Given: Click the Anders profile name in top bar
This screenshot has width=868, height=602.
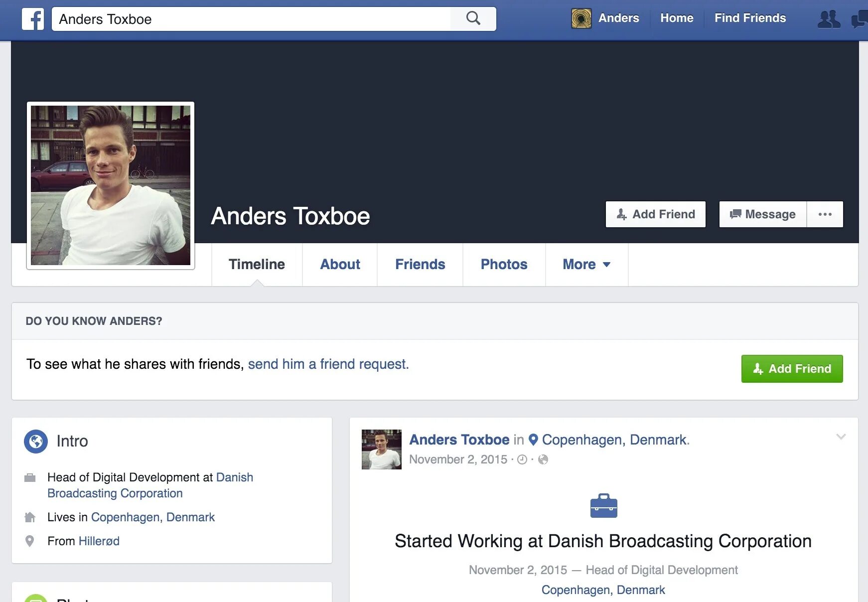Looking at the screenshot, I should (x=618, y=18).
